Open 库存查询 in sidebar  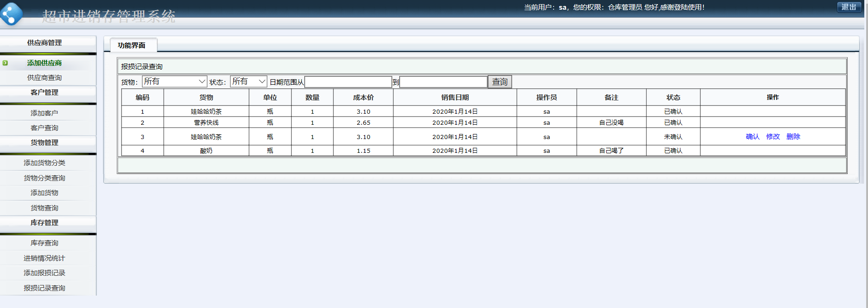[44, 243]
